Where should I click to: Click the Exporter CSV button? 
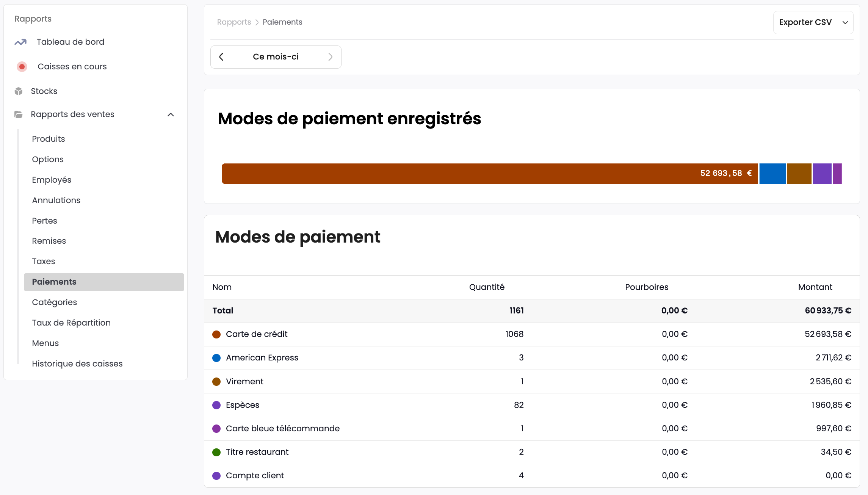point(805,22)
